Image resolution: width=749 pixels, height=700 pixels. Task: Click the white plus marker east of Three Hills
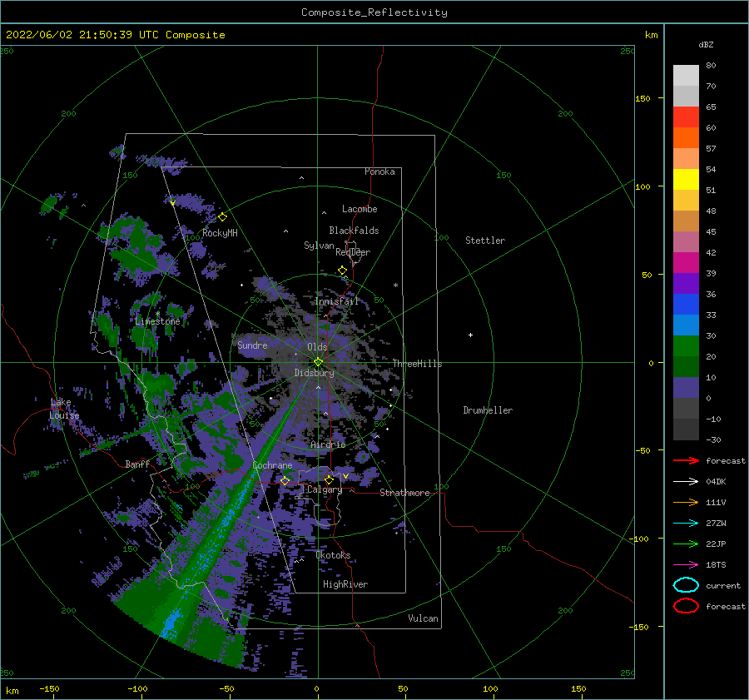coord(470,335)
